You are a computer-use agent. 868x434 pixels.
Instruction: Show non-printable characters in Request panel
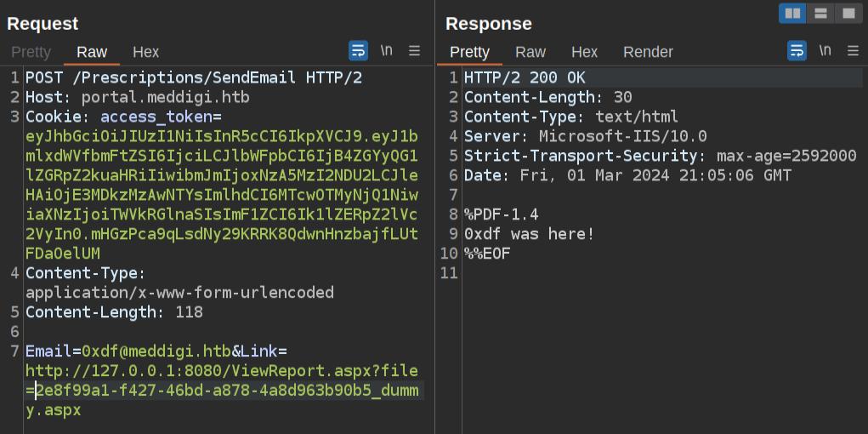point(387,51)
